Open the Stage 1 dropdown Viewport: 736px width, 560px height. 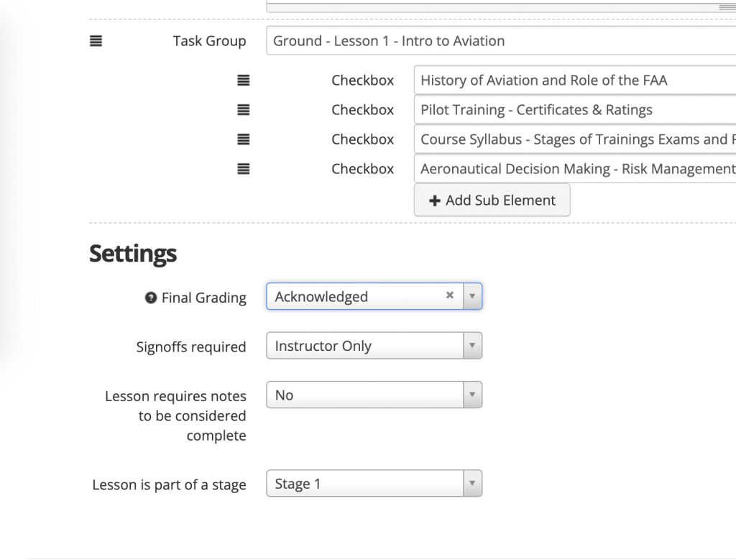pos(472,484)
